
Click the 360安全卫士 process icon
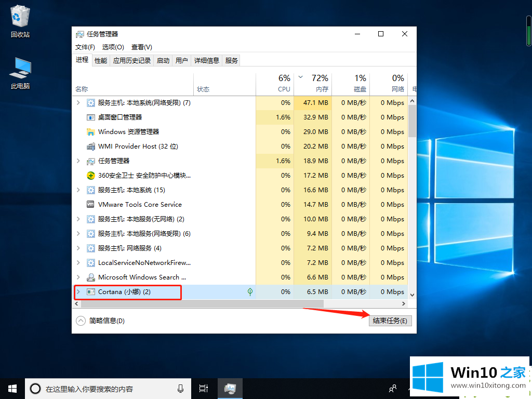(x=91, y=176)
